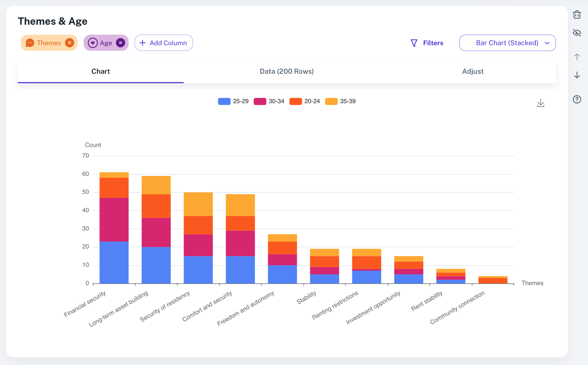Image resolution: width=588 pixels, height=365 pixels.
Task: Open Filters
Action: pos(433,43)
